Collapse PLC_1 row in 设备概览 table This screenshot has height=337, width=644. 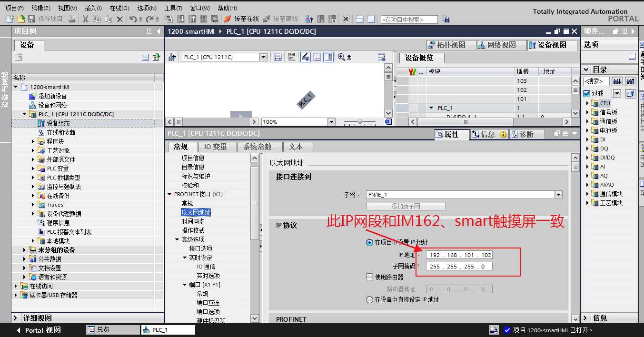click(x=431, y=108)
